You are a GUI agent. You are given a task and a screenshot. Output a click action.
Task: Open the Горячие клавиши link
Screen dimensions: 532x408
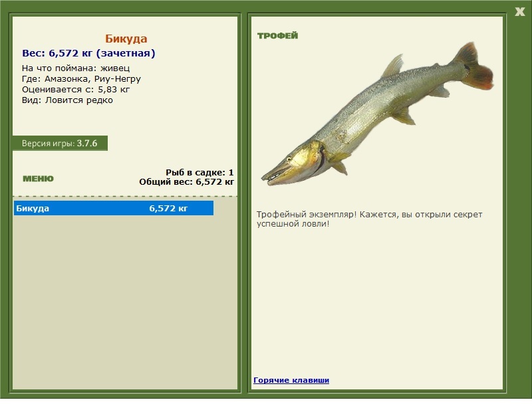[291, 380]
